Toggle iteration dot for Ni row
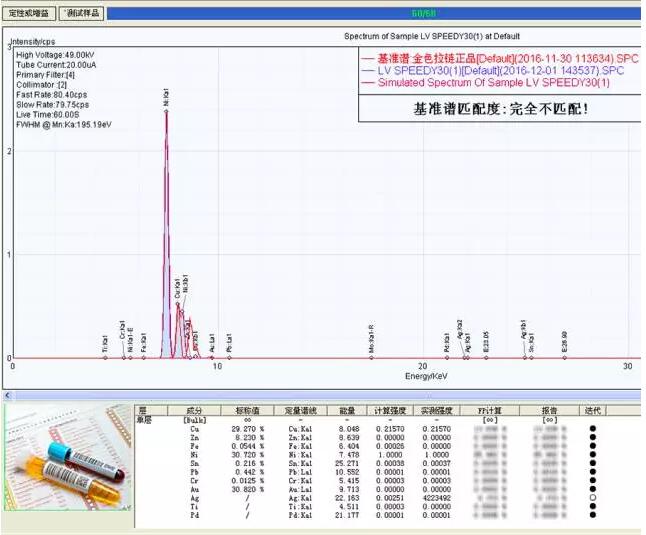This screenshot has height=535, width=646. pyautogui.click(x=593, y=455)
